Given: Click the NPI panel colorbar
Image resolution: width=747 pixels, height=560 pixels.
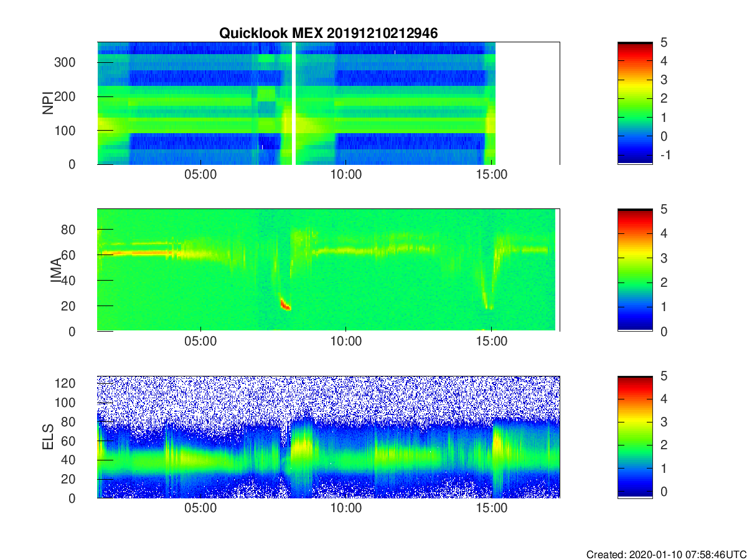Looking at the screenshot, I should click(635, 103).
